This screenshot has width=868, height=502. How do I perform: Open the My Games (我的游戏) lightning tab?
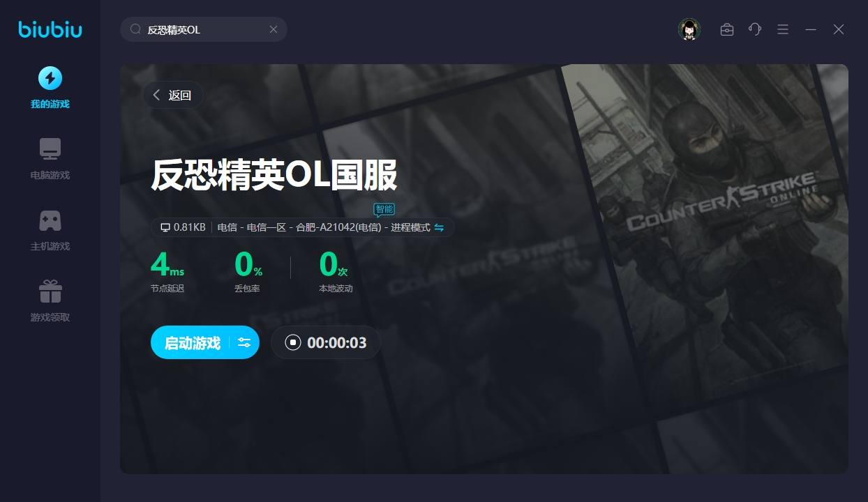pyautogui.click(x=50, y=87)
